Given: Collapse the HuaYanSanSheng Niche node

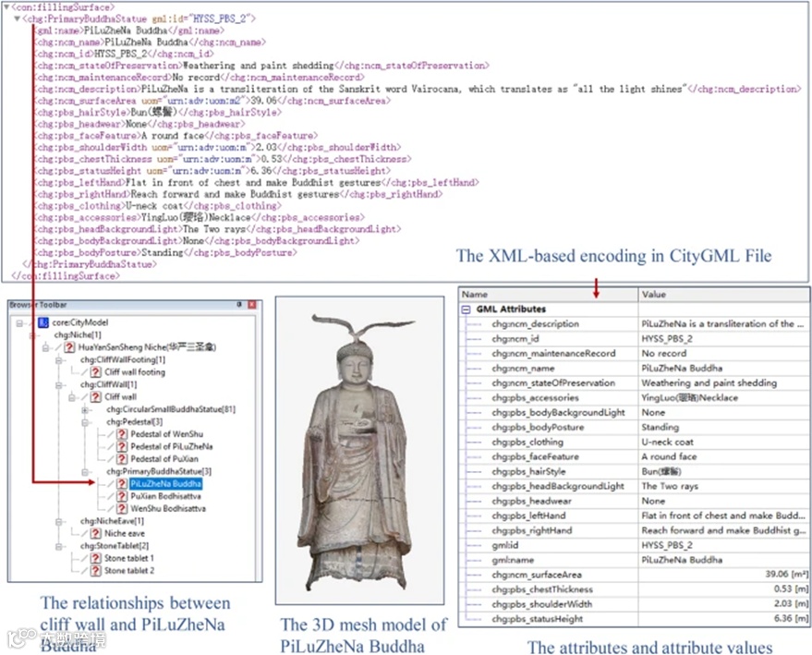Looking at the screenshot, I should coord(45,347).
